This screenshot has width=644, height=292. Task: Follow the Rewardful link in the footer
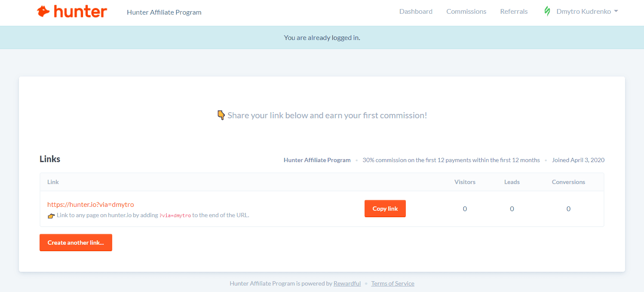347,283
